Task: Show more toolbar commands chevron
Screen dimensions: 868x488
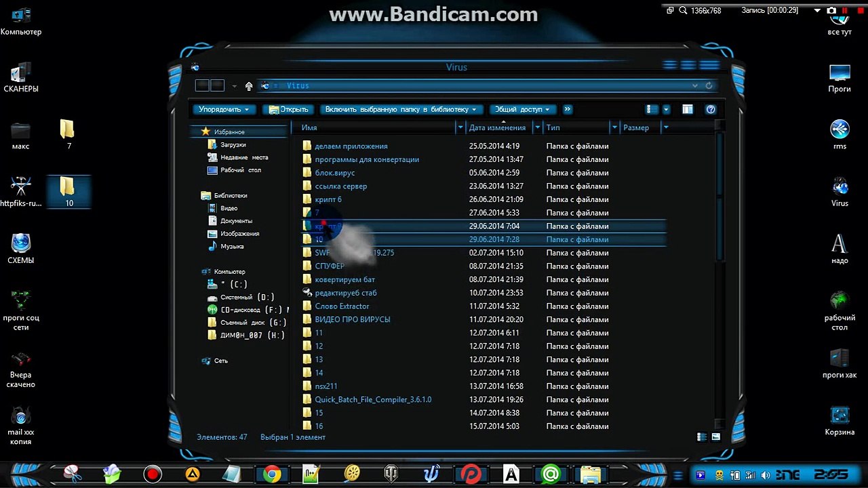Action: tap(568, 109)
